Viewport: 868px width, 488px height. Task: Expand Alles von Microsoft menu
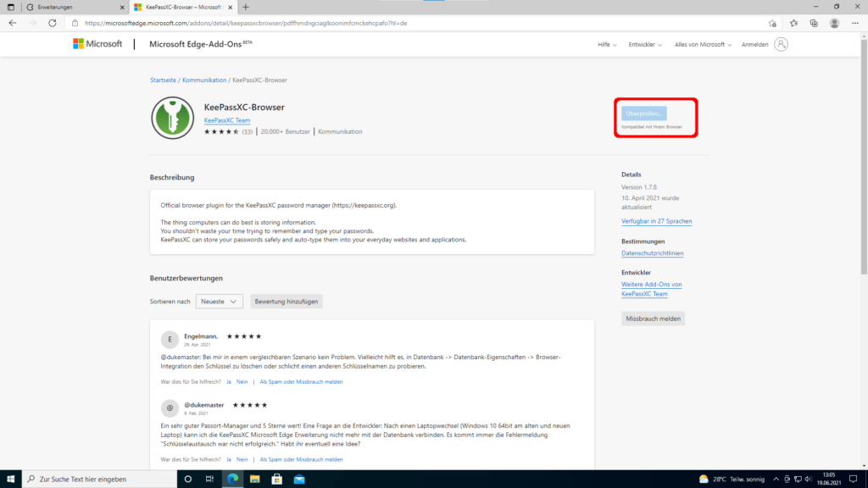click(703, 44)
